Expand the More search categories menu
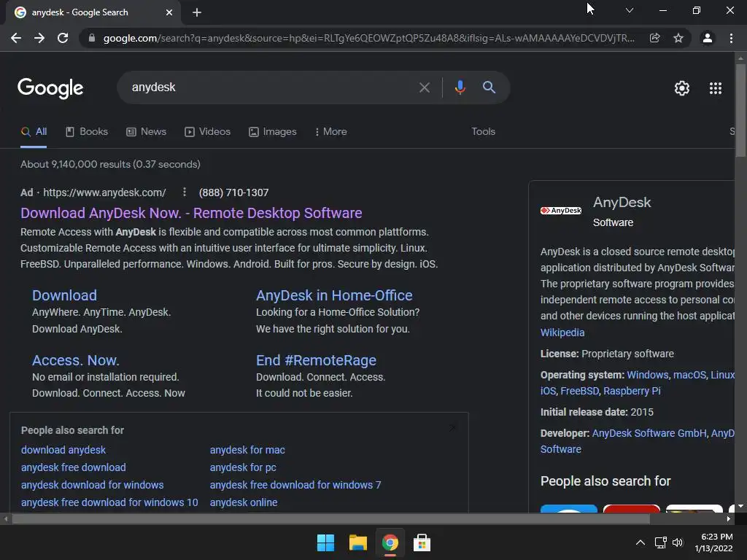Viewport: 747px width, 560px height. 330,132
